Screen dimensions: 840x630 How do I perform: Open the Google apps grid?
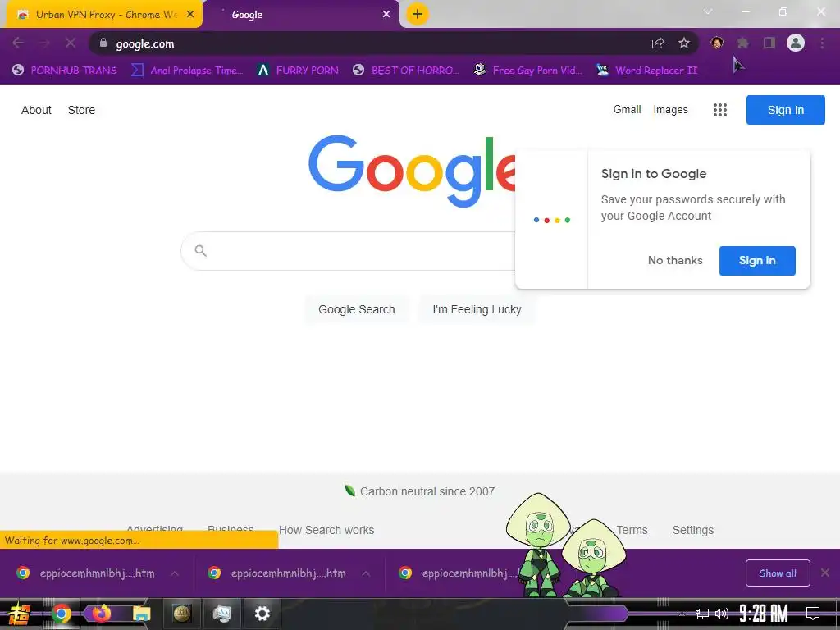point(720,110)
